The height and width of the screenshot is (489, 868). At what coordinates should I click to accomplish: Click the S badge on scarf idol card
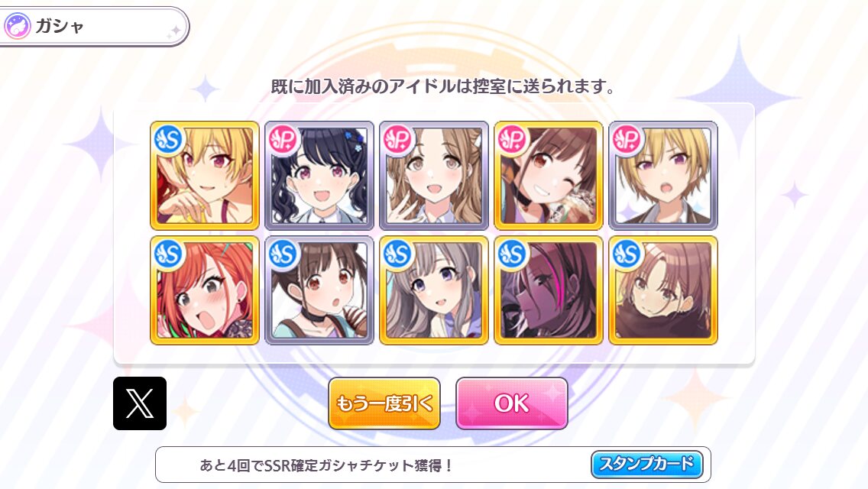[627, 254]
